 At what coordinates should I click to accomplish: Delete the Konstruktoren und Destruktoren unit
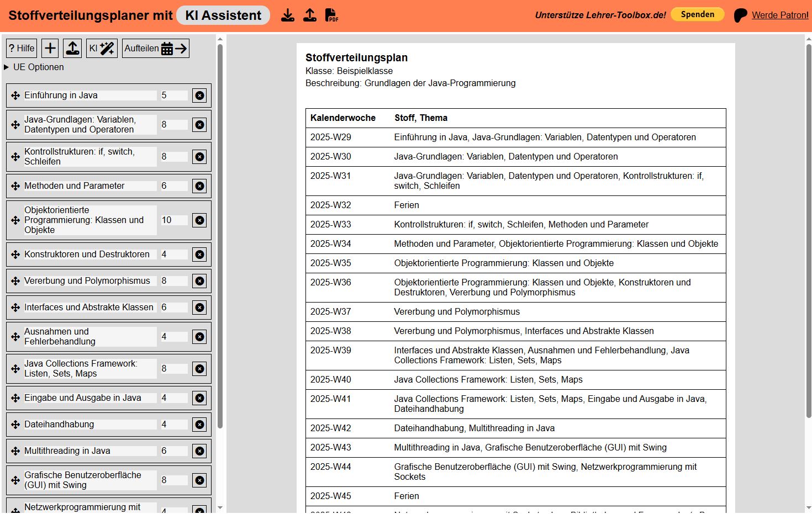click(199, 255)
